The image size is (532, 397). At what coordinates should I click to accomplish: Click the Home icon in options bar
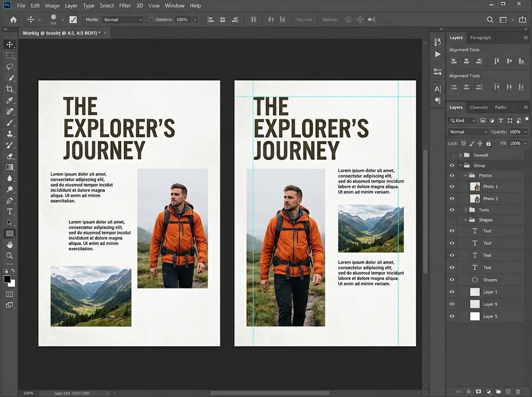[x=13, y=19]
